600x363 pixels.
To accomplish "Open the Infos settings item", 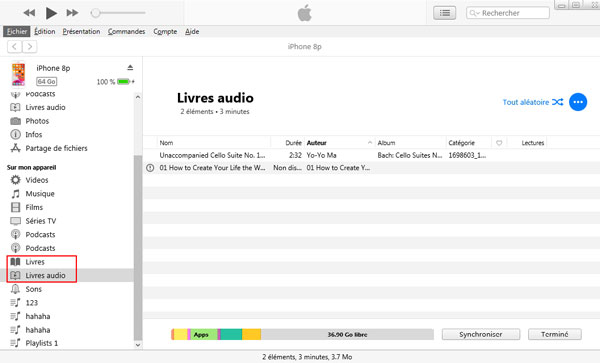I will (34, 135).
